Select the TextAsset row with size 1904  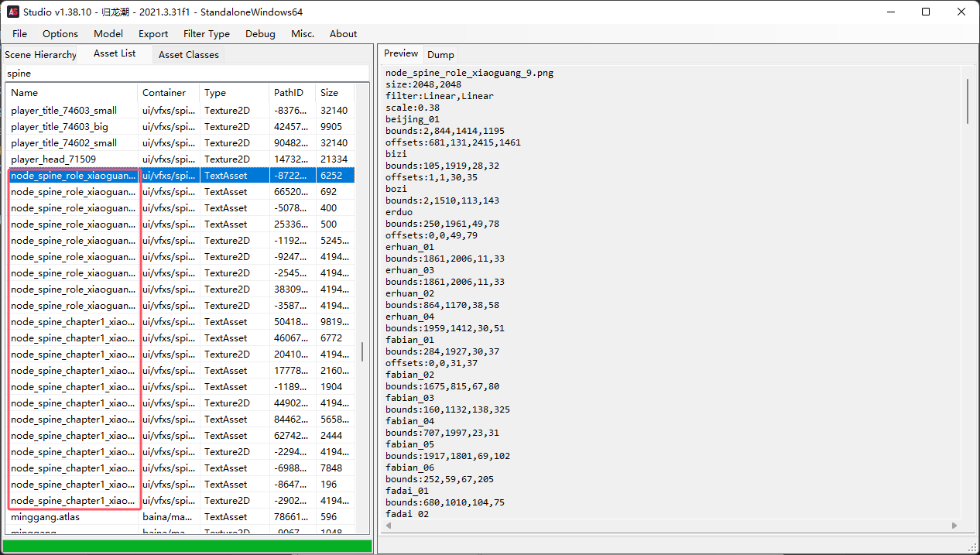(180, 387)
